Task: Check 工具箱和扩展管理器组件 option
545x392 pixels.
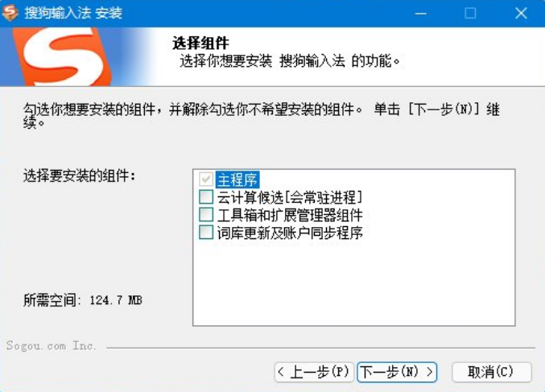Action: [x=206, y=214]
